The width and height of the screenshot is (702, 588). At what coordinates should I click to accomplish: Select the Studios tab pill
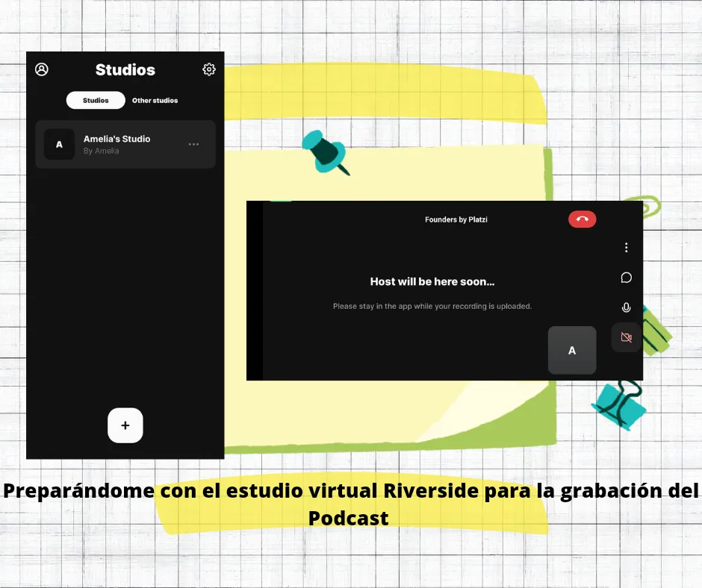(96, 100)
